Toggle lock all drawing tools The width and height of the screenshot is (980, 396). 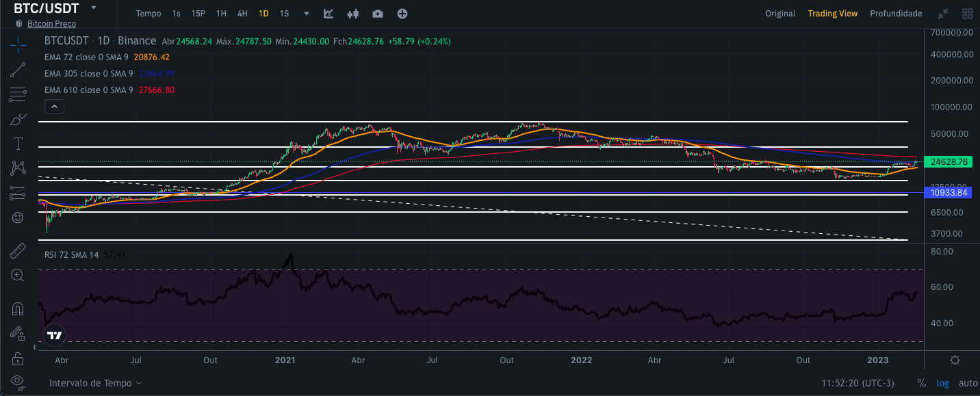18,358
